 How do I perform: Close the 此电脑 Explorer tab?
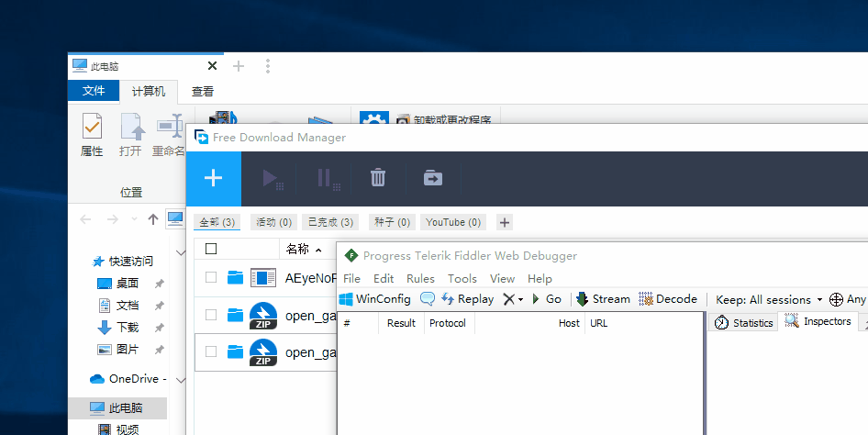click(212, 66)
